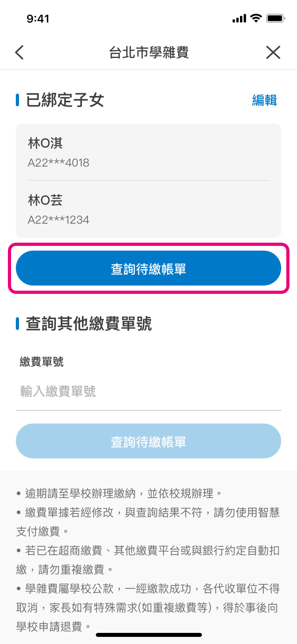
Task: Tap the home indicator bar at bottom
Action: pyautogui.click(x=149, y=634)
